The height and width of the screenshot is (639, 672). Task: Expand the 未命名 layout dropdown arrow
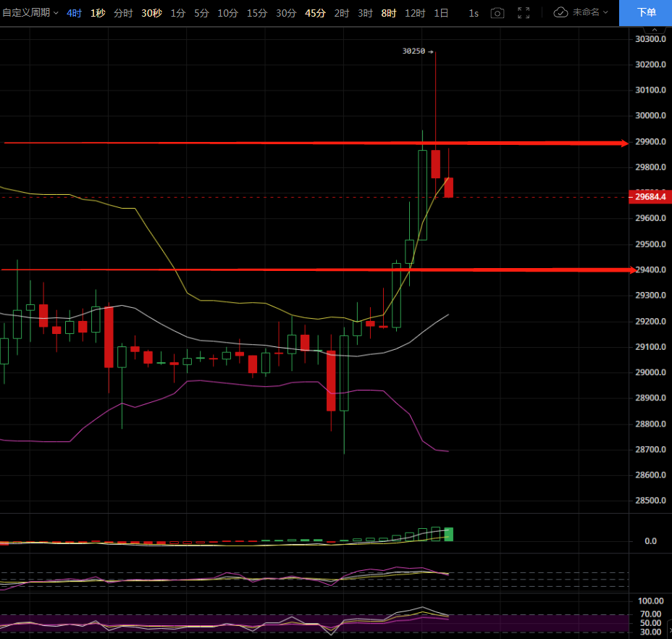tap(605, 13)
